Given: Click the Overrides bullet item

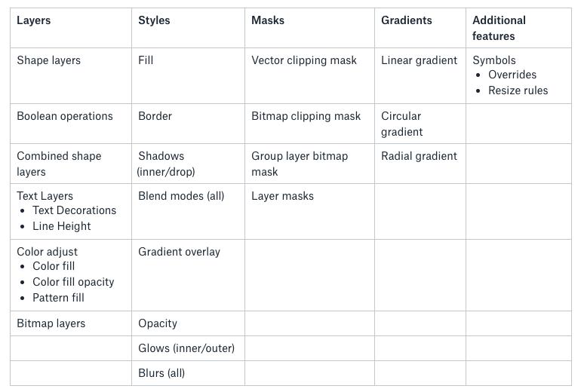Looking at the screenshot, I should click(x=512, y=75).
